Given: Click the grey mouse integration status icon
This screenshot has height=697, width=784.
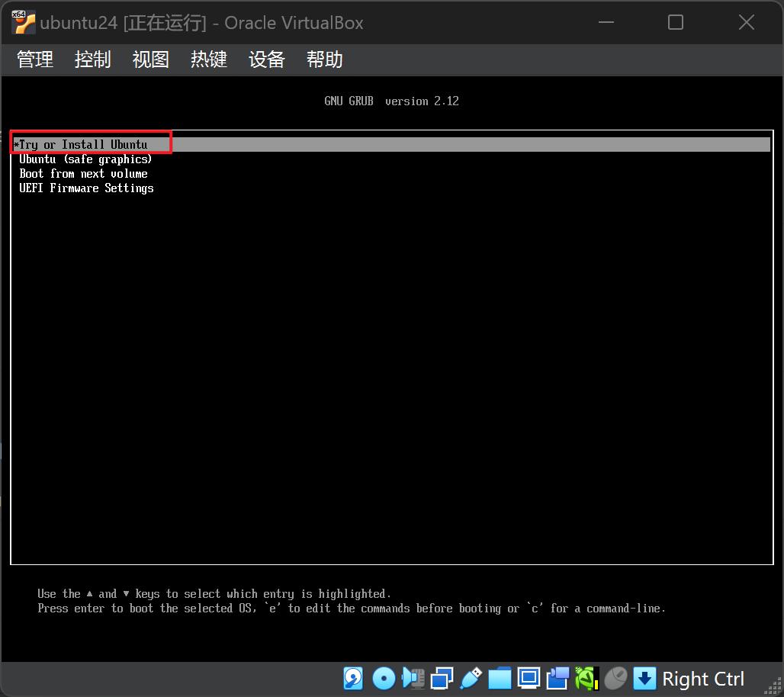Looking at the screenshot, I should coord(615,679).
